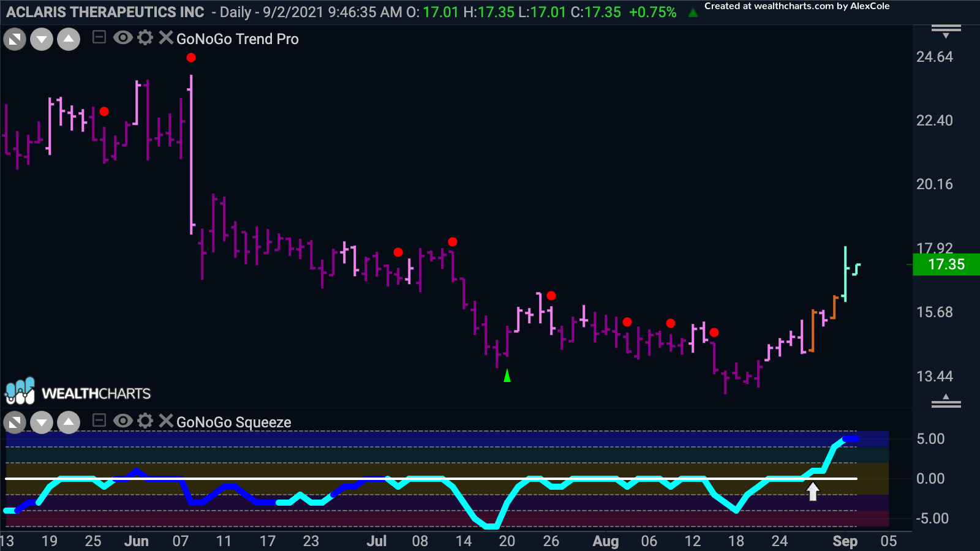Click the WealthCharts logo

(x=78, y=392)
